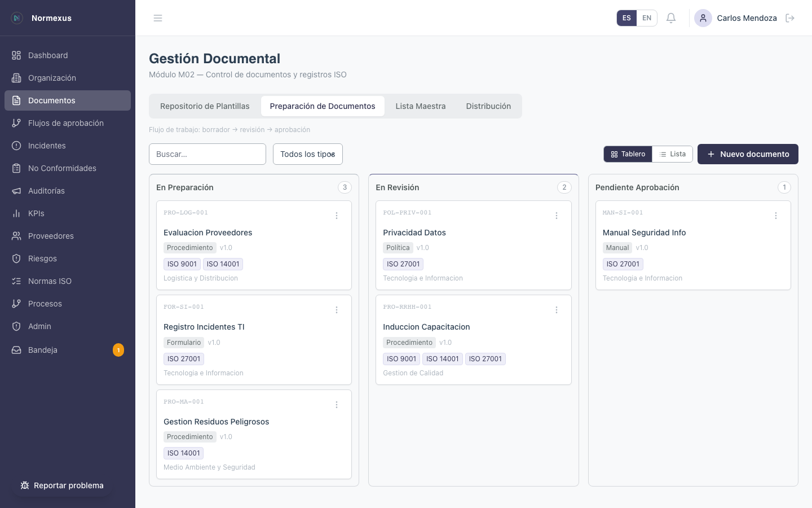Click the Buscar search field
812x508 pixels.
207,154
